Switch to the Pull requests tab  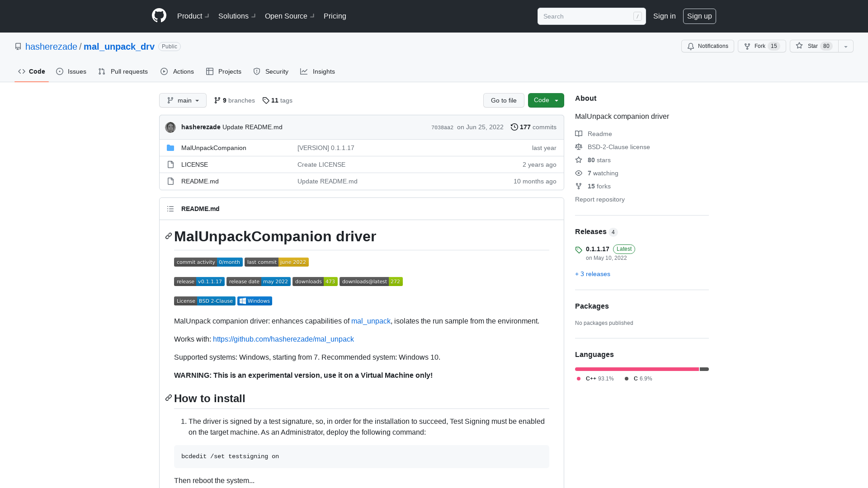[123, 71]
